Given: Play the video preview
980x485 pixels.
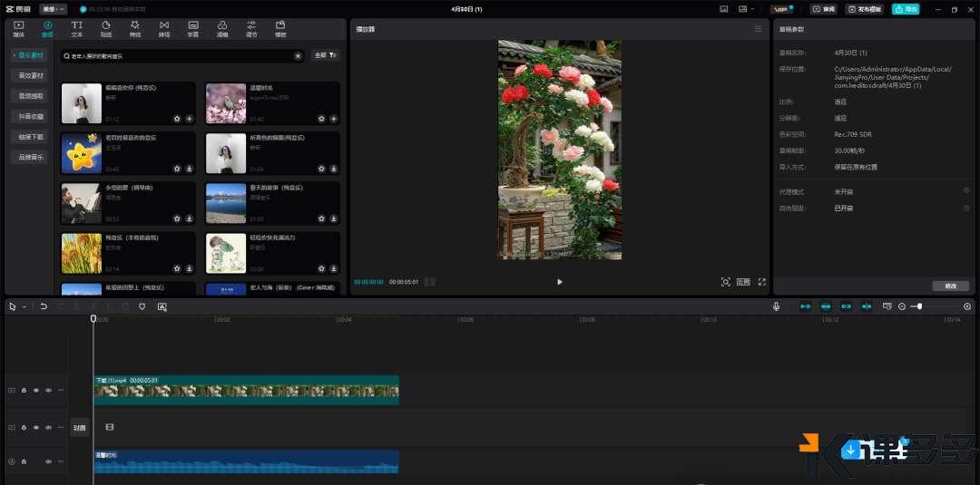Looking at the screenshot, I should pos(559,282).
